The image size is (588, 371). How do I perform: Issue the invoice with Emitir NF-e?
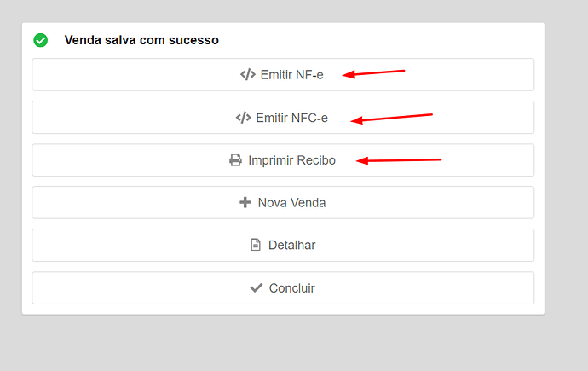(x=291, y=75)
